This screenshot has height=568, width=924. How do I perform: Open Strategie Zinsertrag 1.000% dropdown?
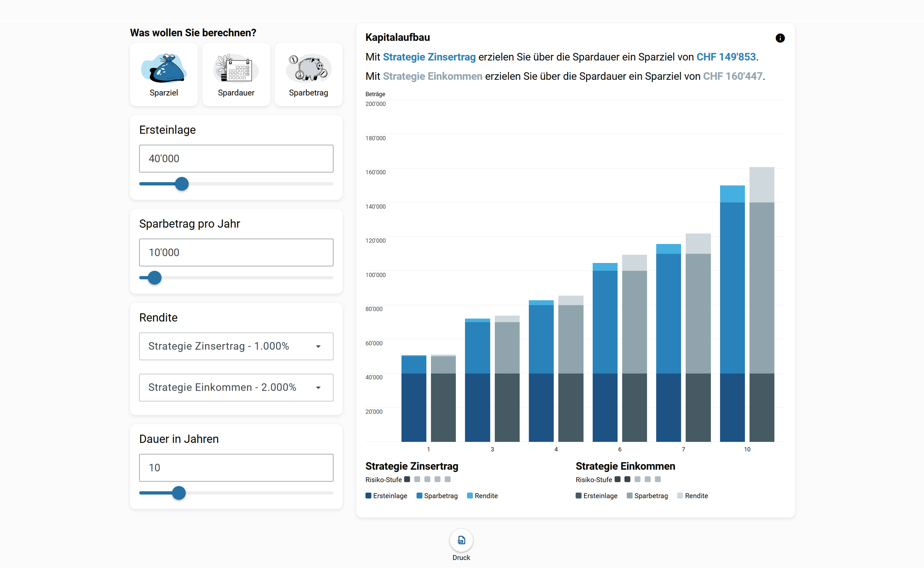point(236,346)
